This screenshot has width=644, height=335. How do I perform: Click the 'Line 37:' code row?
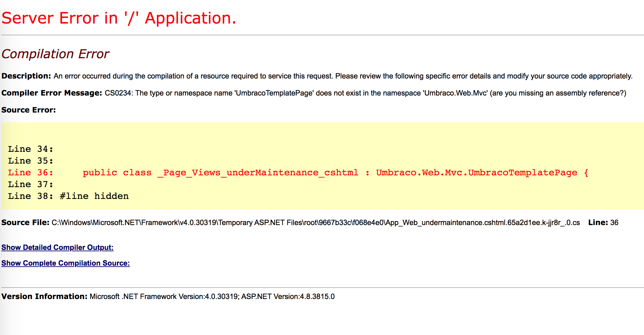tap(31, 184)
